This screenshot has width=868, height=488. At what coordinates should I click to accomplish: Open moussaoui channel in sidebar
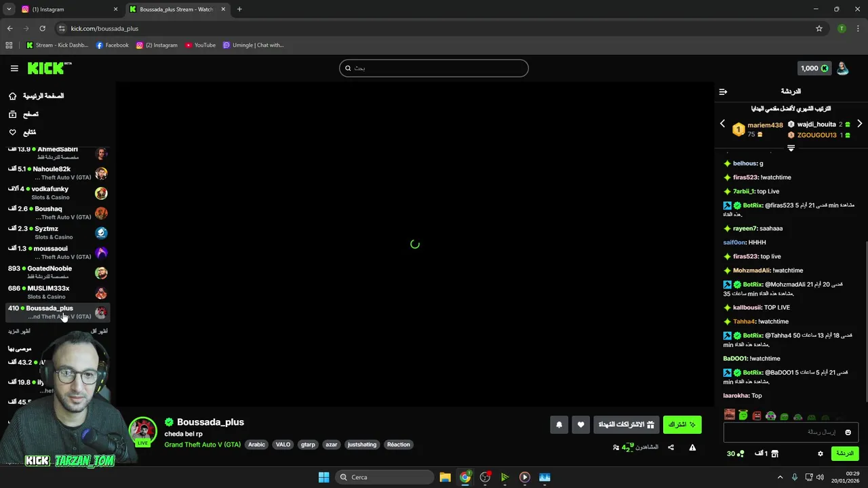[58, 253]
